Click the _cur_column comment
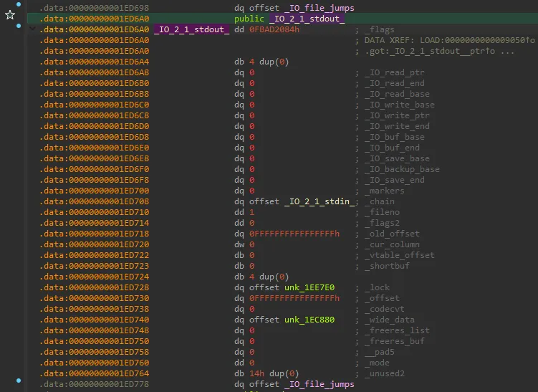538x392 pixels. point(392,244)
